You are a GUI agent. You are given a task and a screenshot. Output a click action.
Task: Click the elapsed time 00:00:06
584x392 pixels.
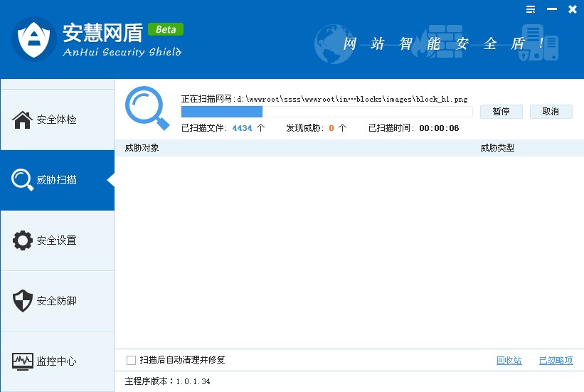click(x=439, y=128)
